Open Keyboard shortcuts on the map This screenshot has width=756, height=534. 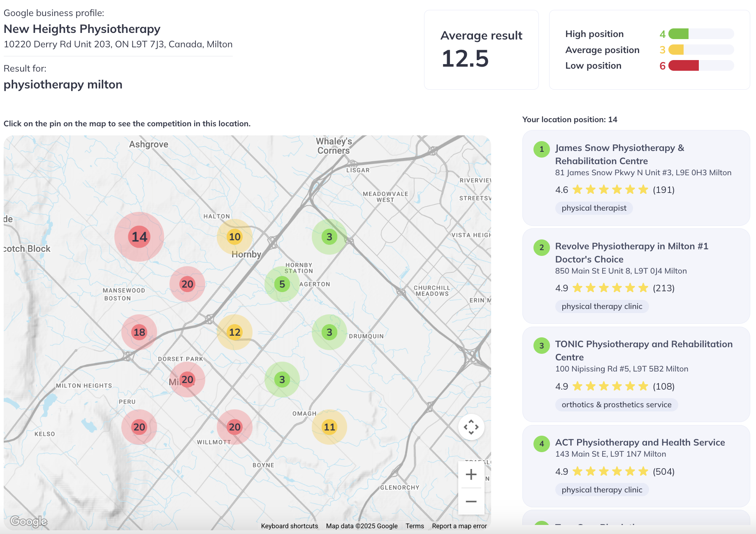290,526
